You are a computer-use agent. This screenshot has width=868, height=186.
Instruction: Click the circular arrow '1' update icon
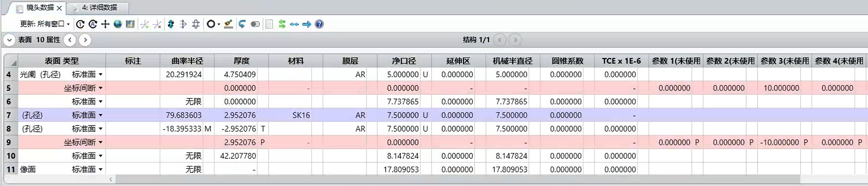click(80, 24)
